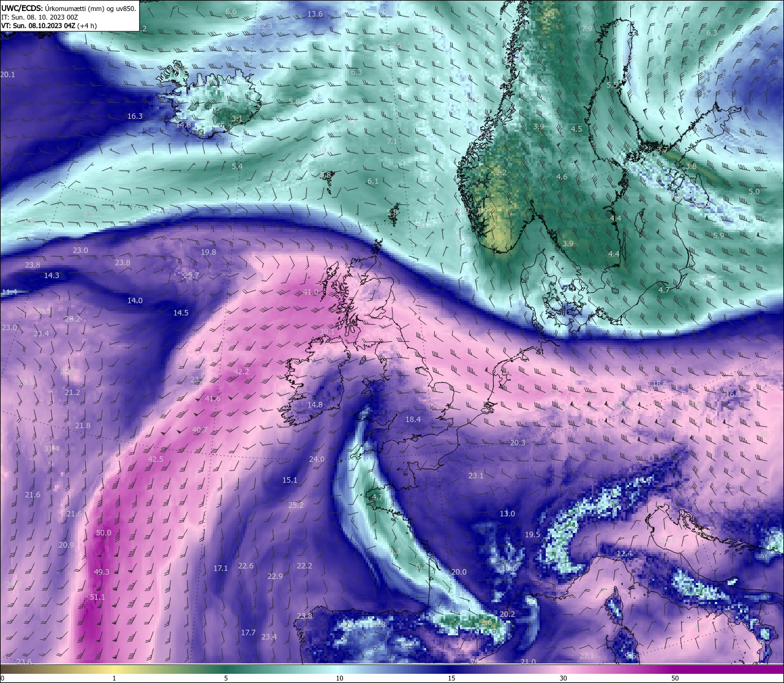Click the 5.9 value in the Baltic region
The height and width of the screenshot is (683, 784).
click(x=718, y=235)
